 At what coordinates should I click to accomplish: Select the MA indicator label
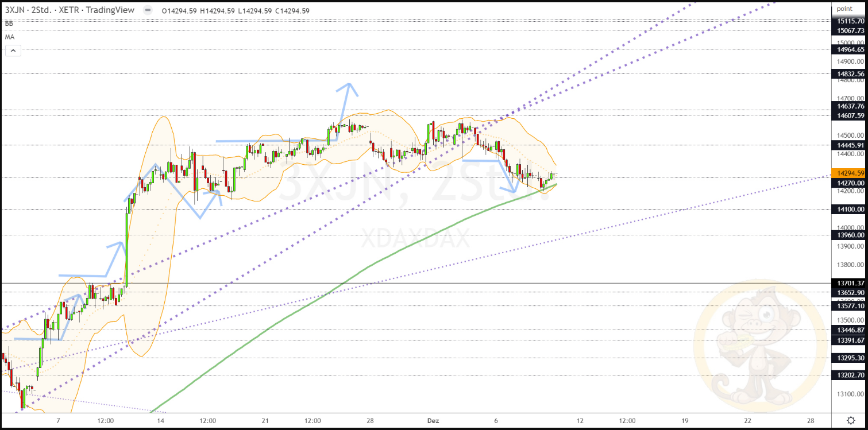pyautogui.click(x=10, y=37)
